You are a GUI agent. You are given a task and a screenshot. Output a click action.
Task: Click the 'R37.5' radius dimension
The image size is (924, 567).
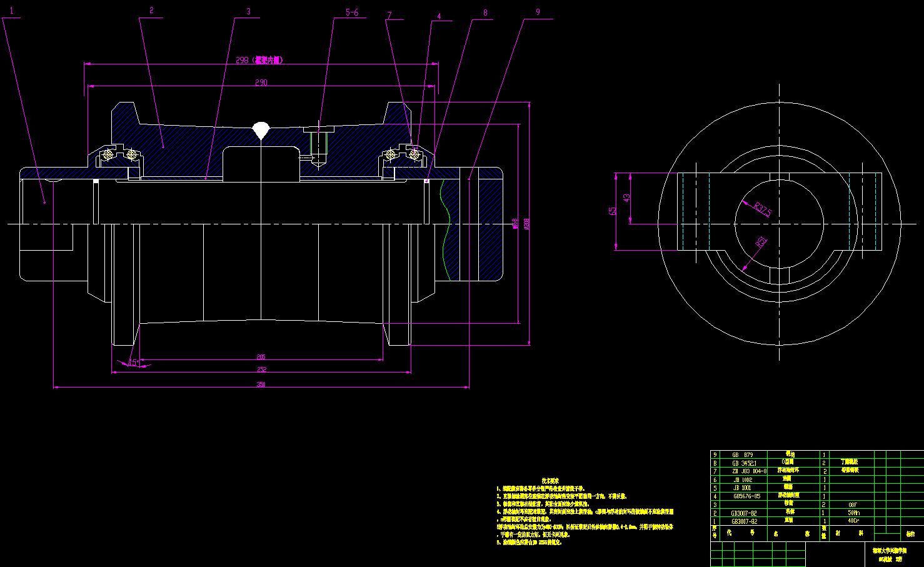click(x=763, y=209)
